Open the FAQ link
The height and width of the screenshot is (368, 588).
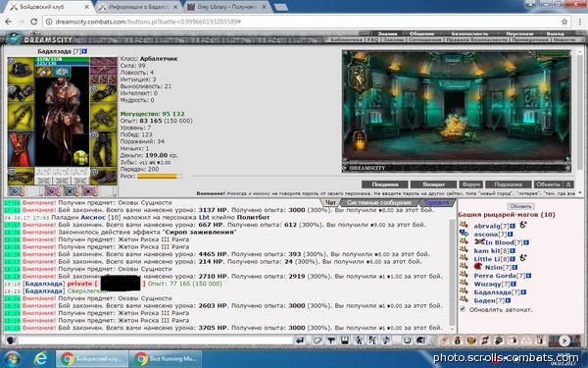372,39
